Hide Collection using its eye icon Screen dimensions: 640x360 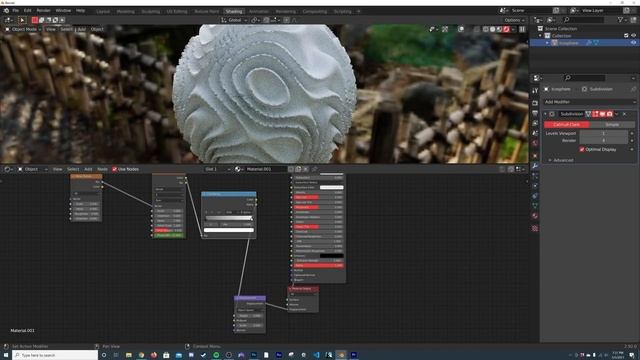(633, 36)
